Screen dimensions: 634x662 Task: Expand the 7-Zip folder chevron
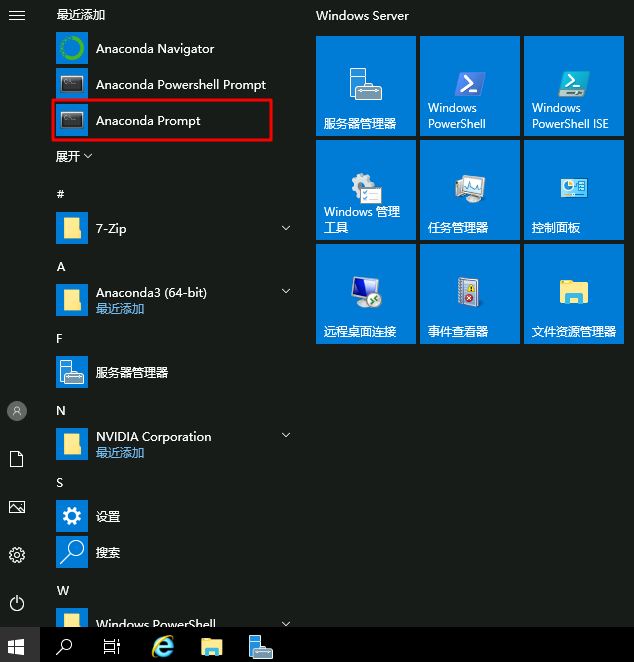[x=286, y=228]
